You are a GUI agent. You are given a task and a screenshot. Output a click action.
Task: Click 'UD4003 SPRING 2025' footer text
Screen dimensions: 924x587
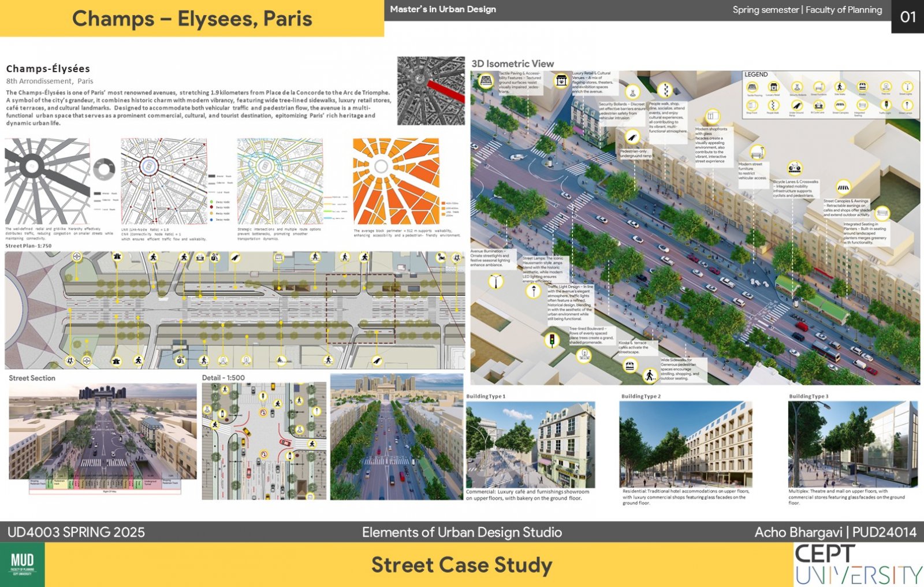click(76, 532)
